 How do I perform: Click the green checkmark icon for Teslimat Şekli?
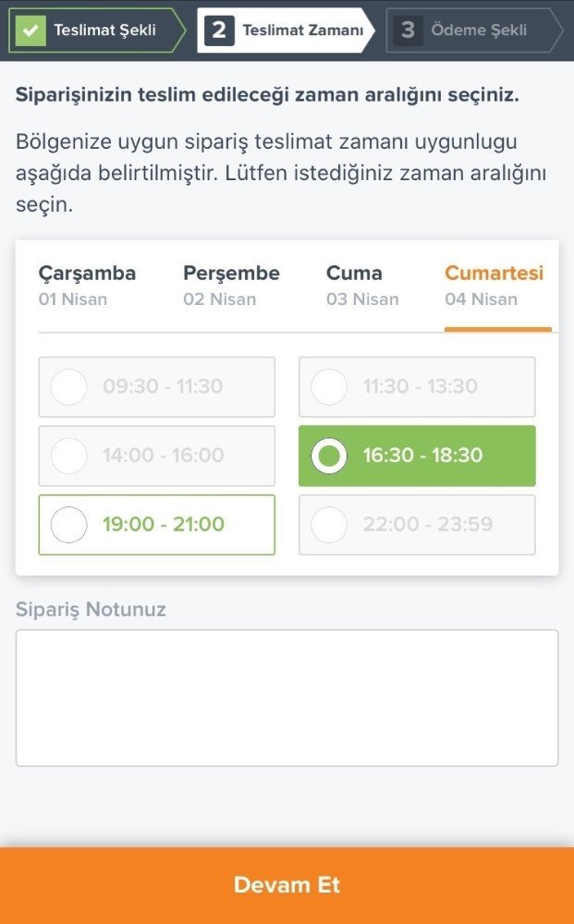coord(31,30)
